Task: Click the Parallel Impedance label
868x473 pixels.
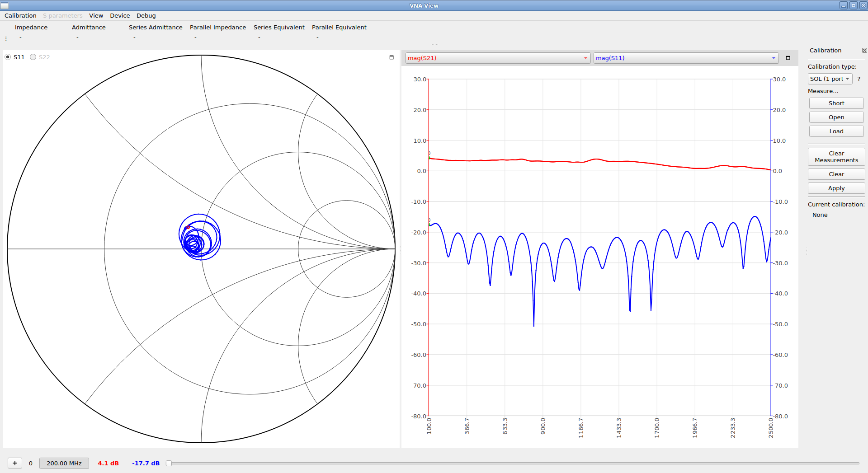Action: click(218, 27)
